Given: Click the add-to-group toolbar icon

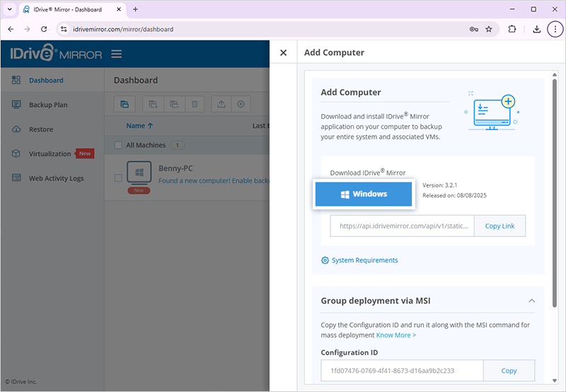Looking at the screenshot, I should (153, 104).
